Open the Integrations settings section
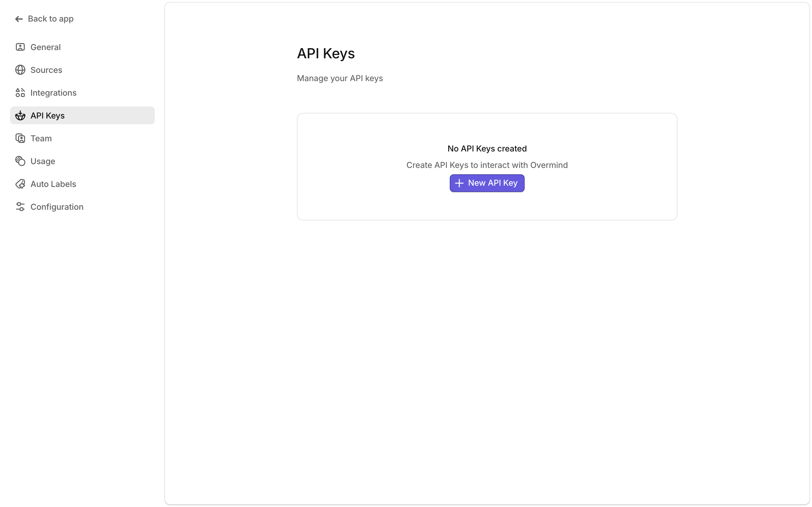The image size is (812, 507). [x=53, y=93]
